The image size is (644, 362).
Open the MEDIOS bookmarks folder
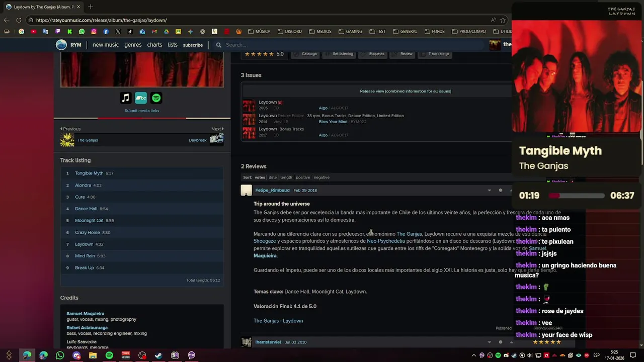[x=320, y=31]
